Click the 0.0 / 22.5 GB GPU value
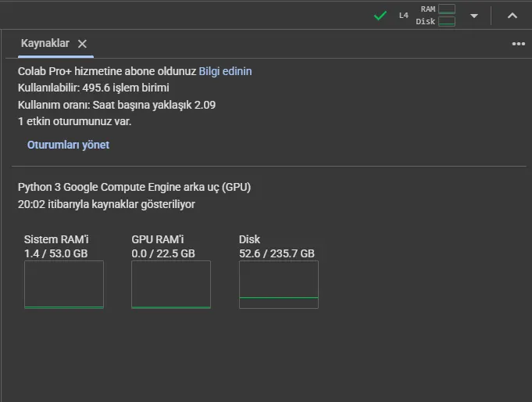 tap(163, 253)
